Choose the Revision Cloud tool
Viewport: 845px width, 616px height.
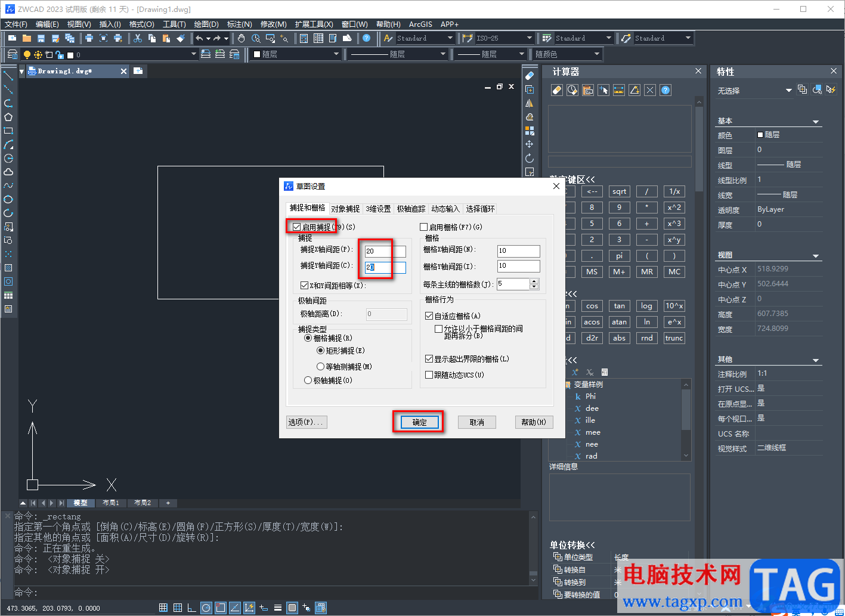click(8, 172)
